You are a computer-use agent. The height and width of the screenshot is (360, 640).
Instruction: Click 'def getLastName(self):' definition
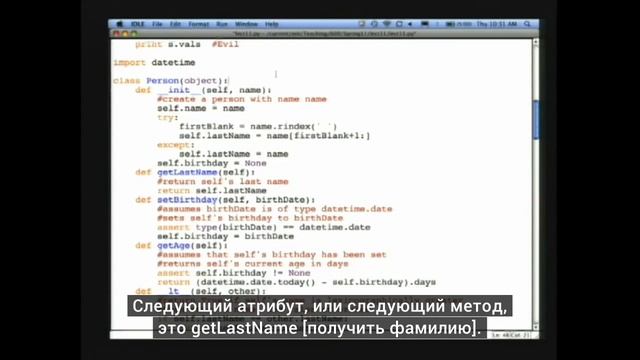tap(195, 172)
